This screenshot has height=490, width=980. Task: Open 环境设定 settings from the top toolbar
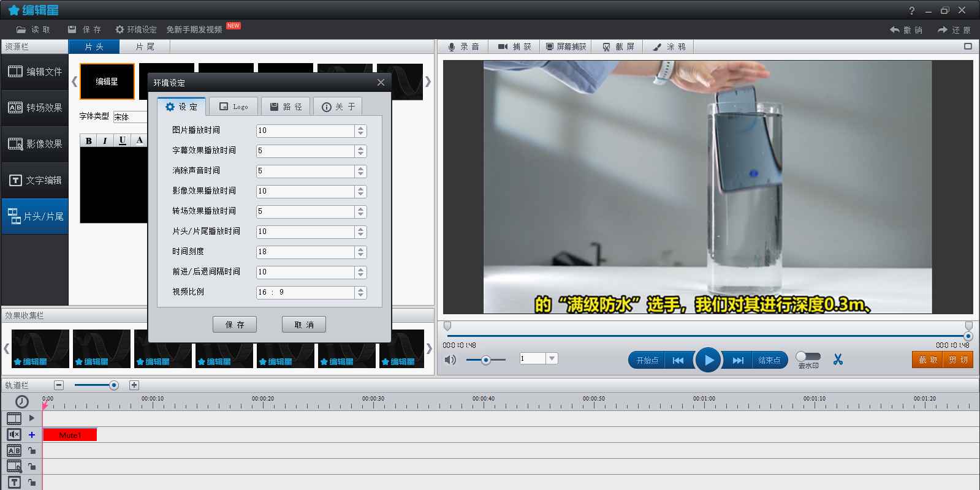click(135, 29)
